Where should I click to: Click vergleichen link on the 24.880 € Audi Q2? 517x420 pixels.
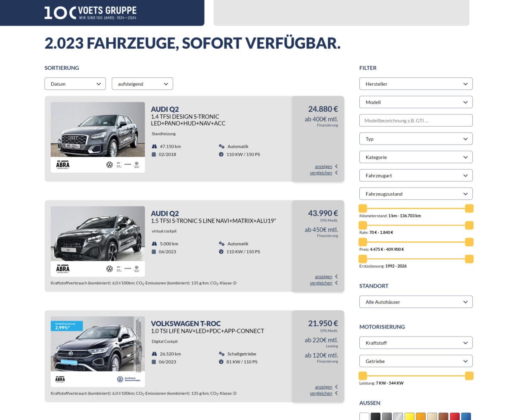321,173
